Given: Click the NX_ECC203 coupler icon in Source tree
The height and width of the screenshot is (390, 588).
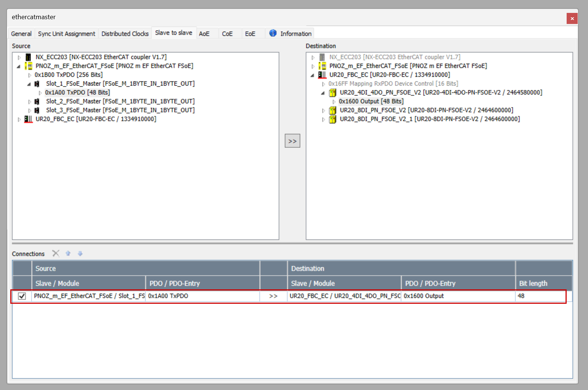Looking at the screenshot, I should (28, 57).
